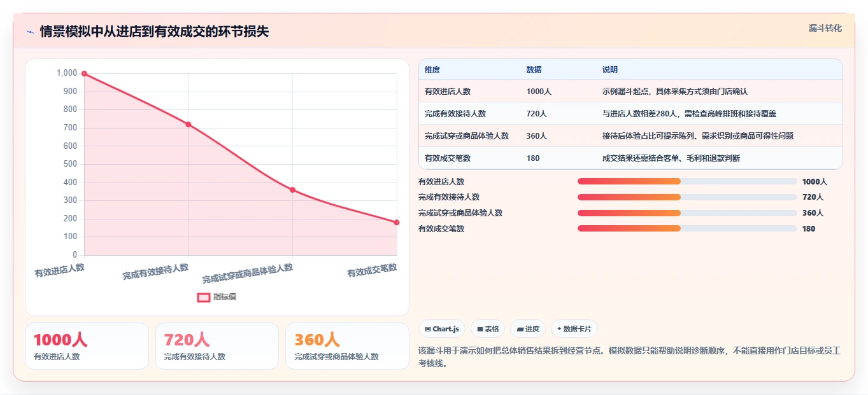Click the note 示例漏斗起点，具体采集方式须由门店确认
This screenshot has width=868, height=395.
675,92
